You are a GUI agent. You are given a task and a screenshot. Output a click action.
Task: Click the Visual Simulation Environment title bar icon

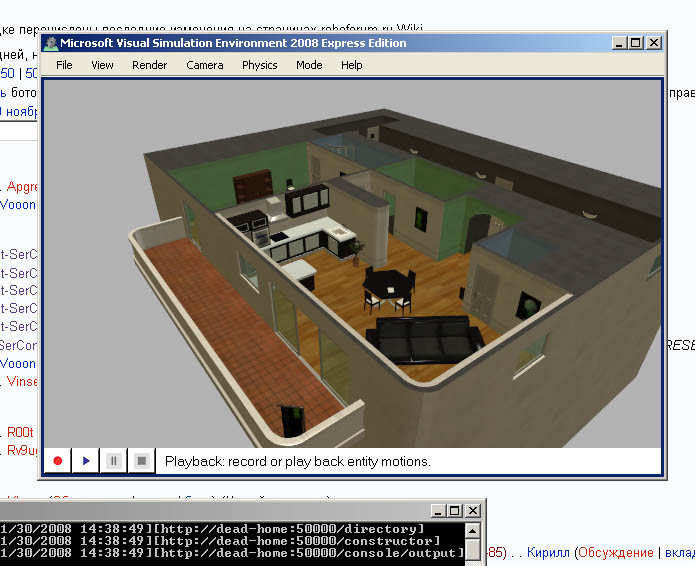51,43
